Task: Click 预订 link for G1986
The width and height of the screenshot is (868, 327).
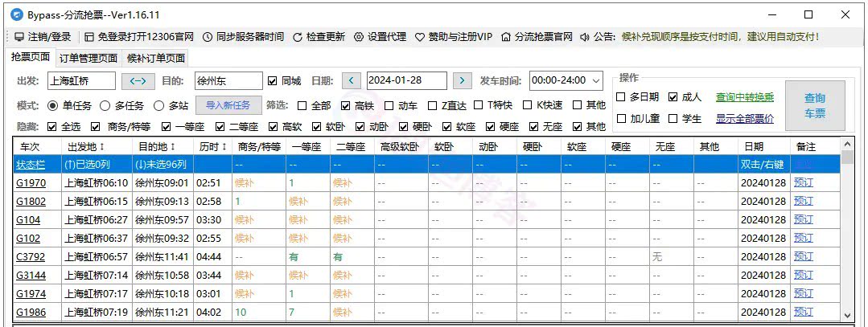Action: (803, 312)
